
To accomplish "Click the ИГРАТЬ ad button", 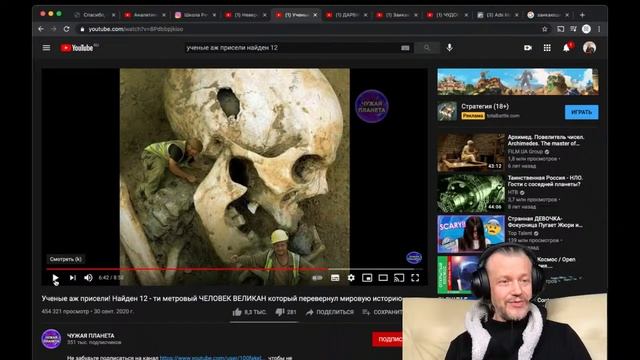I will coord(582,112).
